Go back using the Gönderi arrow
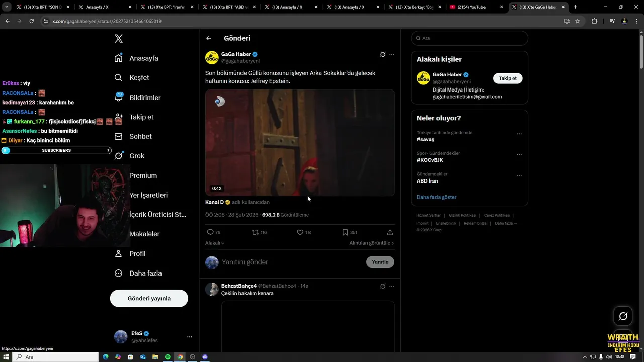The height and width of the screenshot is (362, 644). [x=209, y=38]
